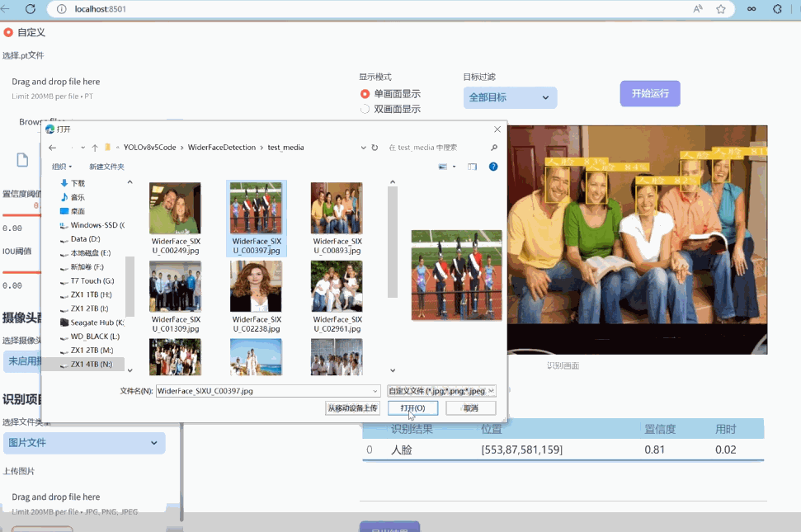Click the 用时 column header
The height and width of the screenshot is (532, 801).
click(x=725, y=430)
